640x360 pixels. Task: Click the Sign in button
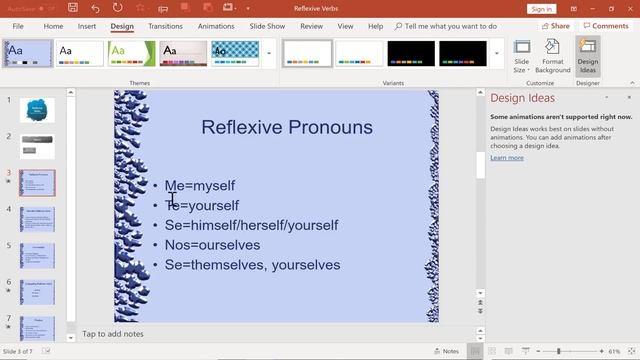click(x=541, y=9)
